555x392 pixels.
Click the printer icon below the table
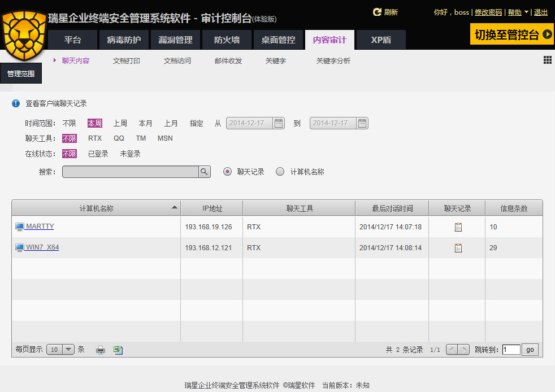[x=101, y=350]
